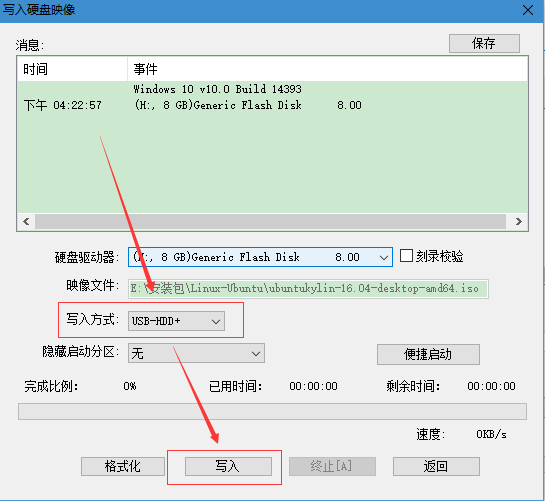Click the 时间 column header
Screen dimensions: 545x501
pyautogui.click(x=72, y=69)
